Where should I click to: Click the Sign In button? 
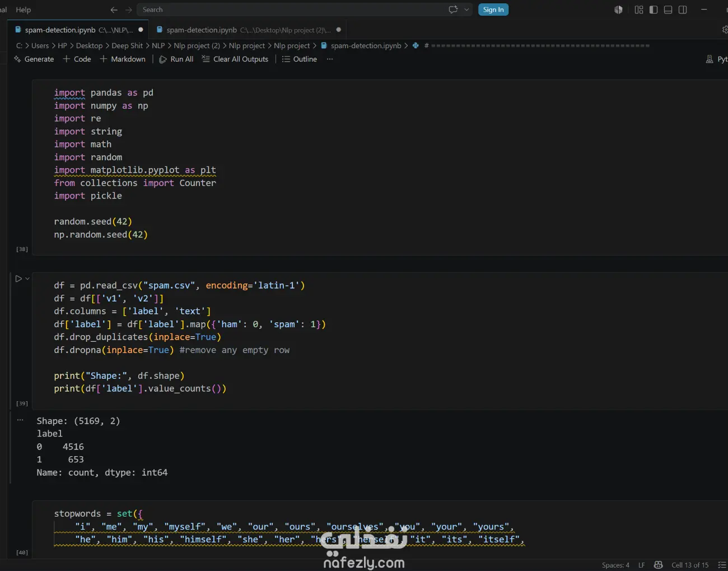coord(493,10)
